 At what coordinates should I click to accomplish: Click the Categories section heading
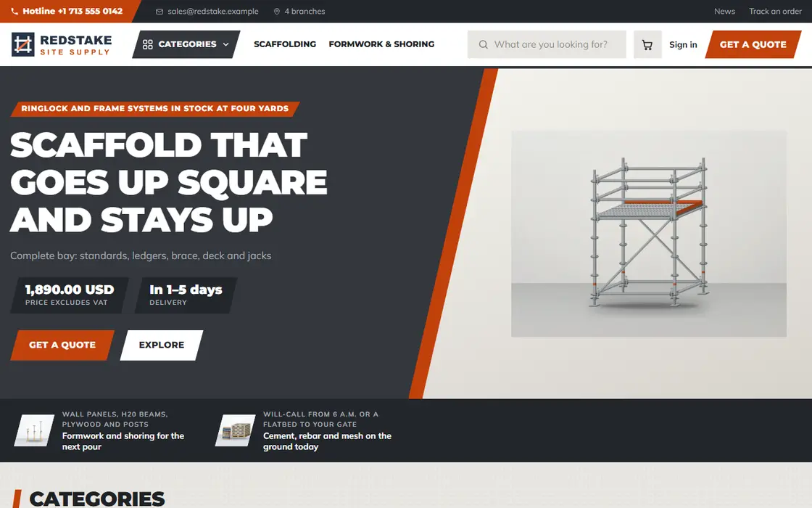click(97, 499)
